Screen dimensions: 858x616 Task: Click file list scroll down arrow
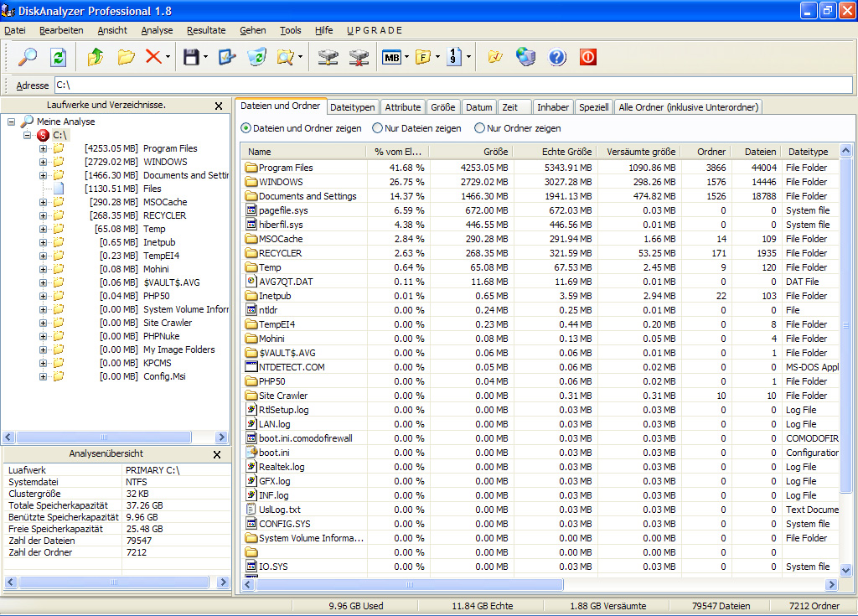click(x=846, y=570)
